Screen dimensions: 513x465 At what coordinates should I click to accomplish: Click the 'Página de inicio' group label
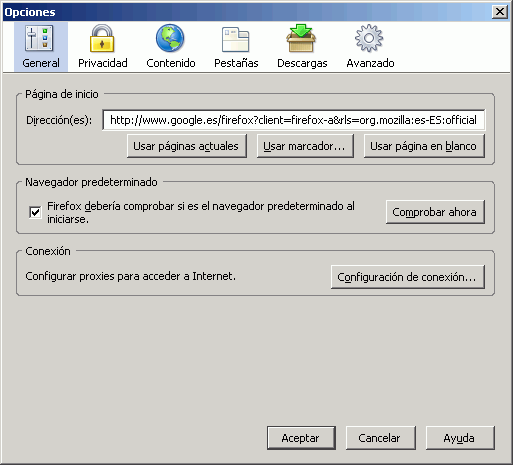[62, 94]
